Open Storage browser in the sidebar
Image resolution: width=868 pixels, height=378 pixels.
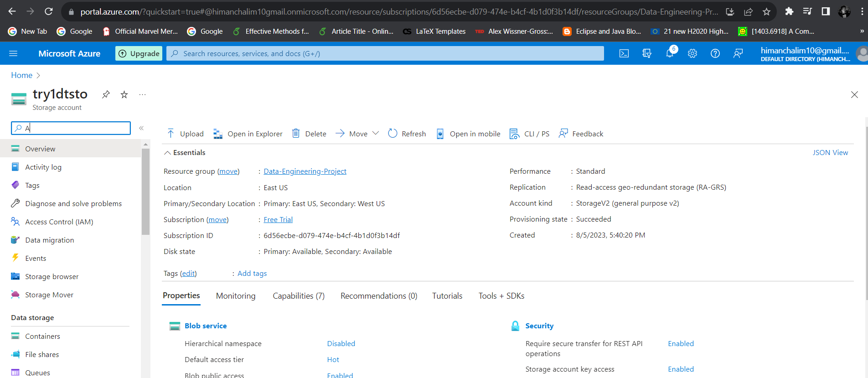(x=71, y=276)
